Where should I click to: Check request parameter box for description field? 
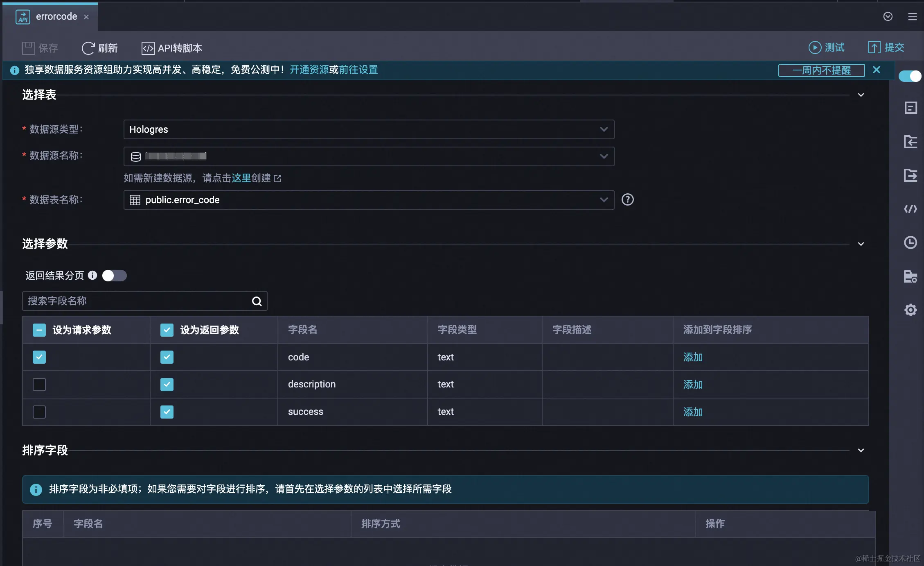click(39, 385)
